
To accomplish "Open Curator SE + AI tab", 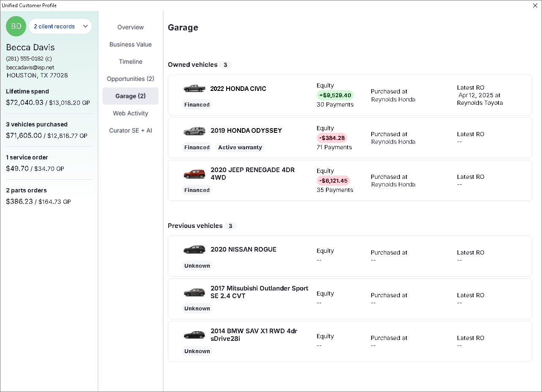I will point(131,130).
